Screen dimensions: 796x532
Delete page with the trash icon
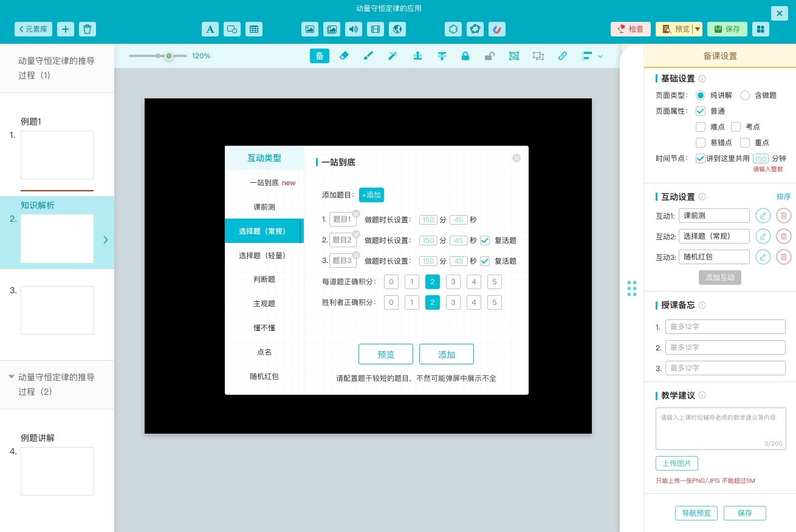coord(87,29)
